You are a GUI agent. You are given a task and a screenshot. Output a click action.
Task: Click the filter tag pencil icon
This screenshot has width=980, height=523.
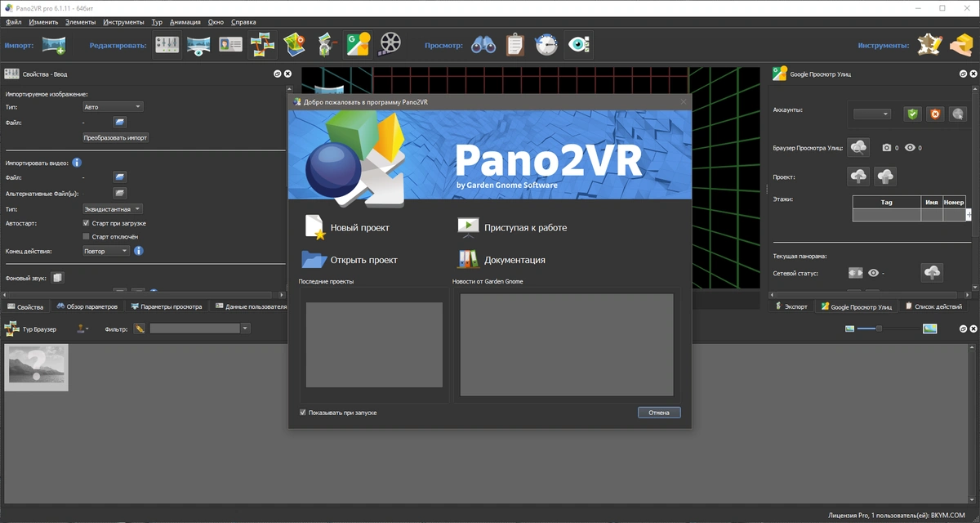[x=140, y=329]
